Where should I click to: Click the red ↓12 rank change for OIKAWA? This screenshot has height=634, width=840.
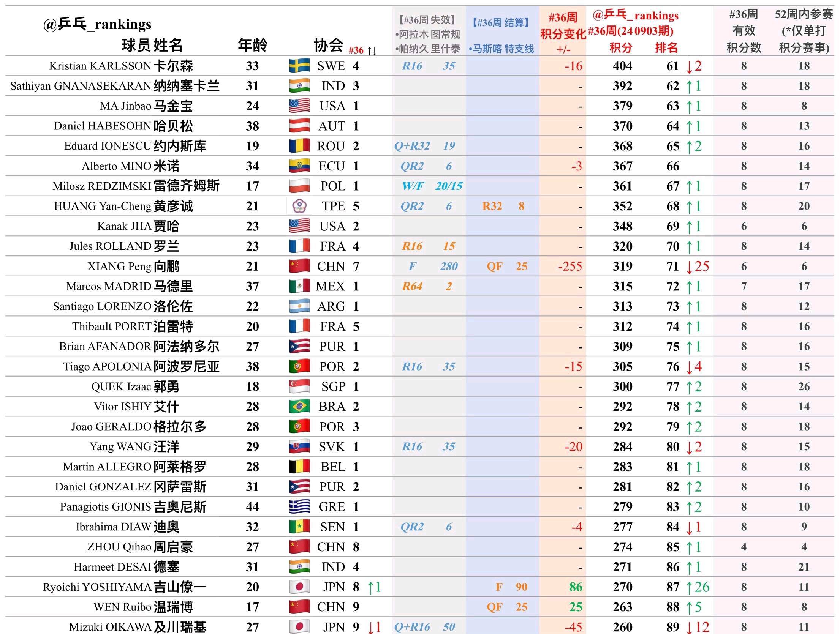pos(698,627)
